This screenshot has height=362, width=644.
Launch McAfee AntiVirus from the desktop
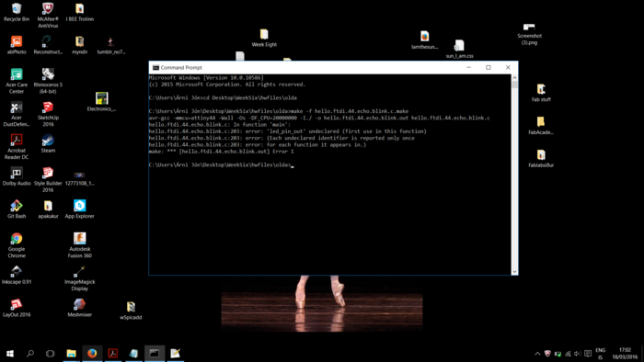point(48,16)
